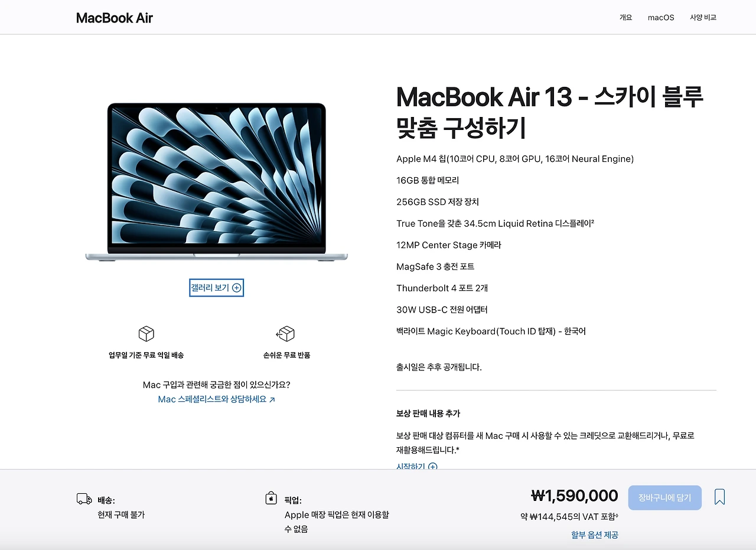The image size is (756, 550).
Task: Click the bookmark save icon
Action: (x=719, y=497)
